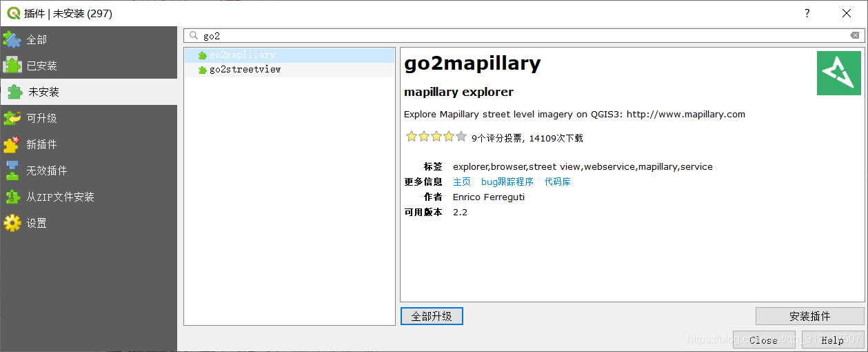The width and height of the screenshot is (868, 352).
Task: Click 安装插件 (Install plugin) button
Action: [810, 316]
